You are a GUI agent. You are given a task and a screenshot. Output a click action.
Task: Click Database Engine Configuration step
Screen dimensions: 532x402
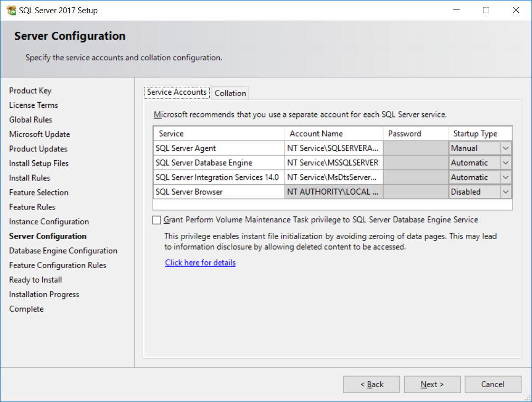(x=63, y=251)
